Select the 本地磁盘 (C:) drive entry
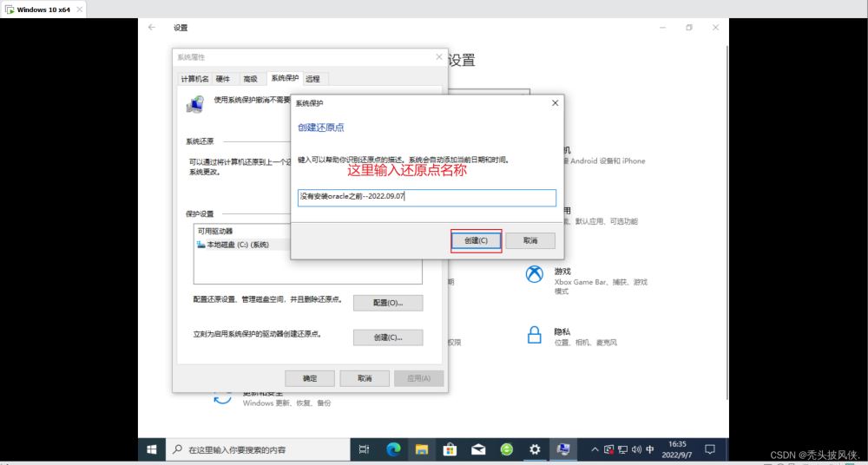Screen dimensions: 868x465 [234, 245]
